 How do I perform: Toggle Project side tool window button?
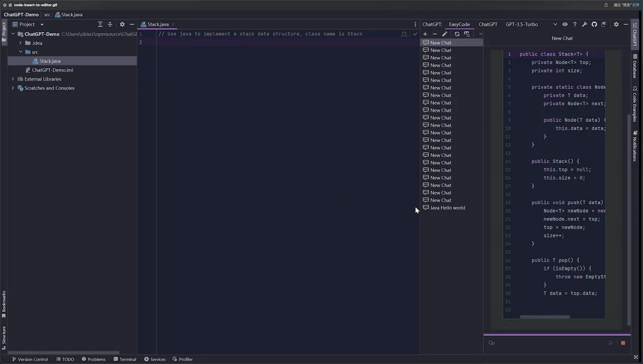pos(4,32)
